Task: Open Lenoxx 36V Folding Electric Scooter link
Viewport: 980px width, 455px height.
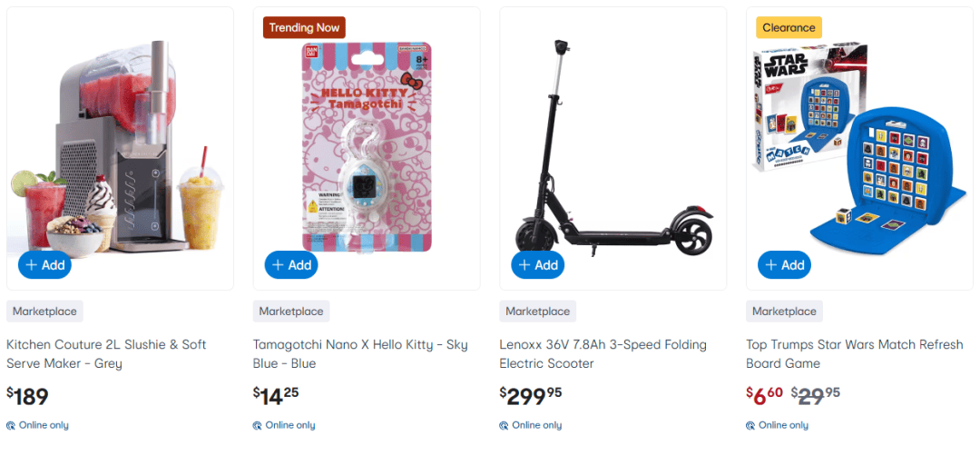Action: [x=603, y=354]
